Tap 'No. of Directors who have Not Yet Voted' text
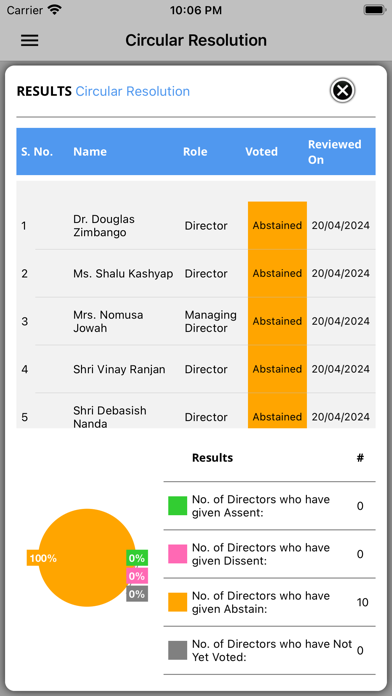This screenshot has width=392, height=696. 272,651
